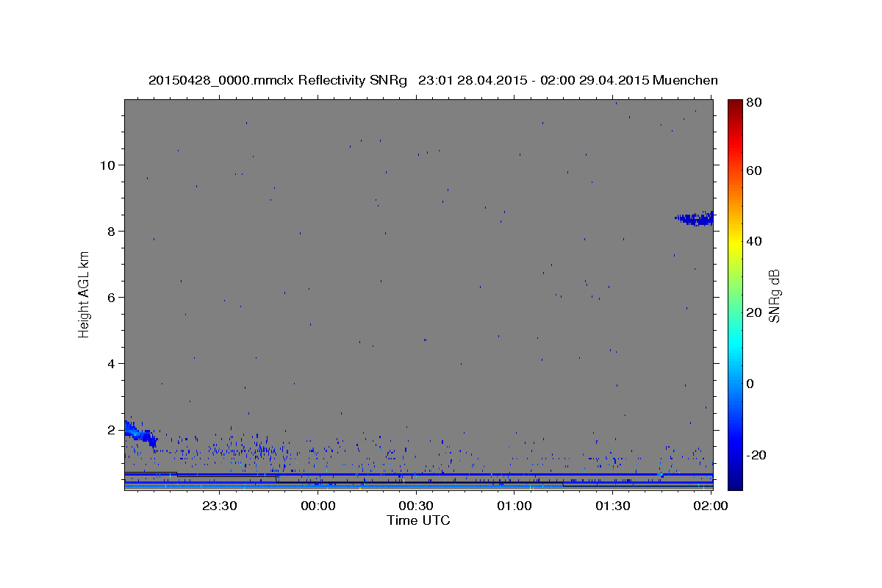Click the 00:00 time tick label
The width and height of the screenshot is (882, 588).
click(319, 506)
